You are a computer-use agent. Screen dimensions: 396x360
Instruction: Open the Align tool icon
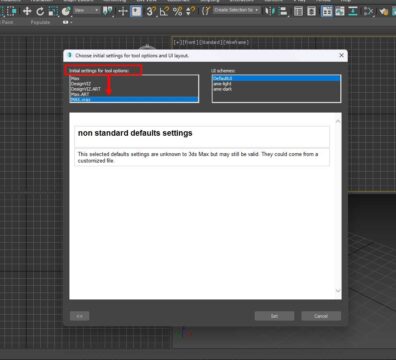tap(283, 11)
